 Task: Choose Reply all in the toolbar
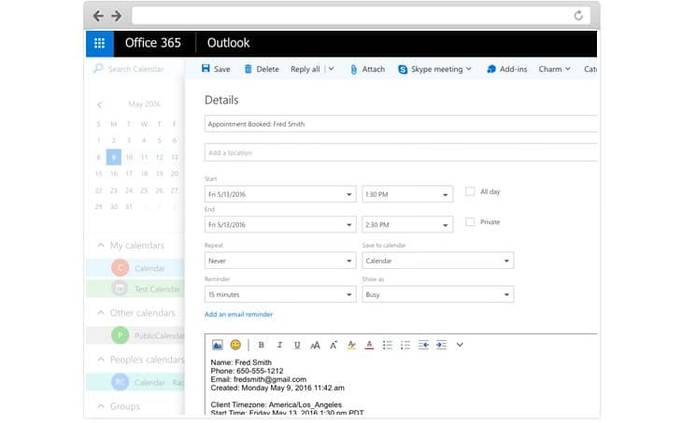(305, 69)
